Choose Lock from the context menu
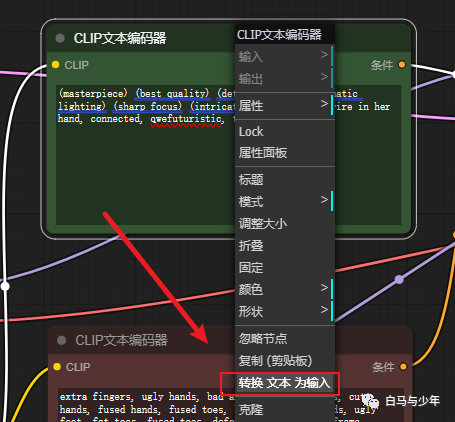 pos(285,132)
